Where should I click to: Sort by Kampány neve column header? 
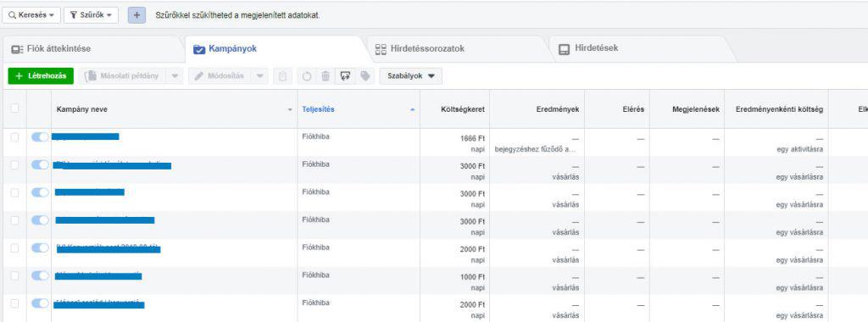pos(82,109)
